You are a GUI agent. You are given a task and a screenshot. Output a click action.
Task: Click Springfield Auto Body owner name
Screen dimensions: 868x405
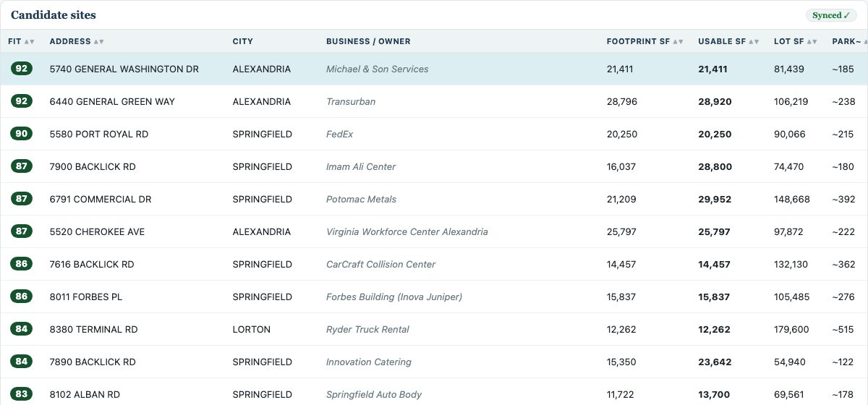[374, 395]
